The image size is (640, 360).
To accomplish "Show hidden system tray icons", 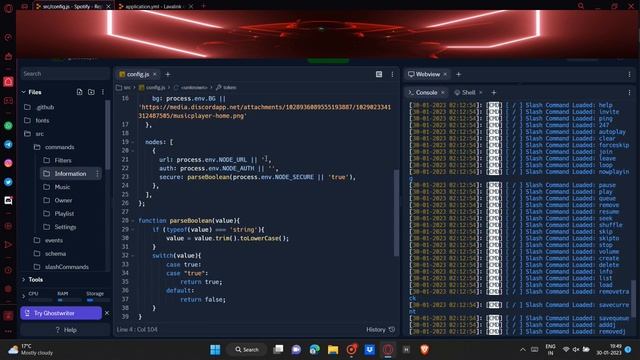I will 522,350.
